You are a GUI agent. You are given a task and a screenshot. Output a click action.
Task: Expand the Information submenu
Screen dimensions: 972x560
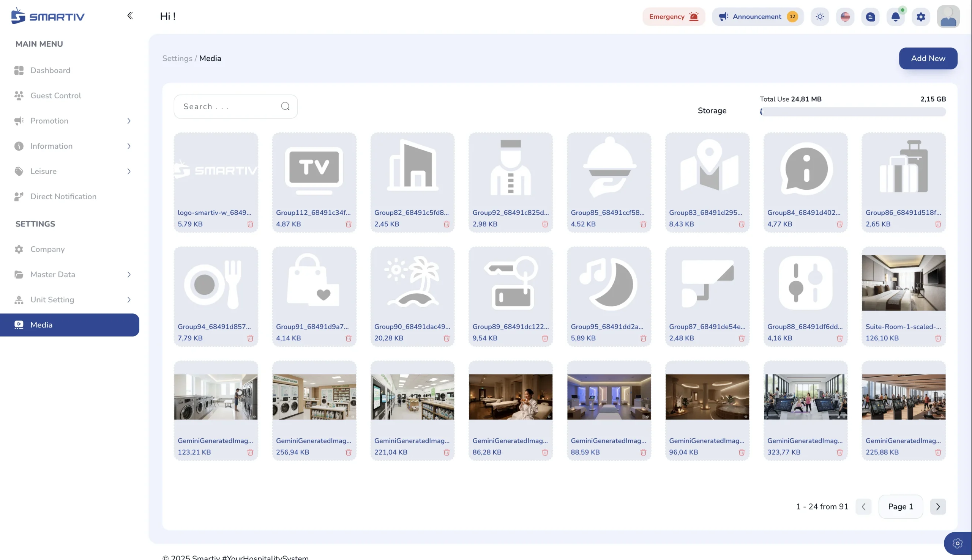click(x=128, y=146)
